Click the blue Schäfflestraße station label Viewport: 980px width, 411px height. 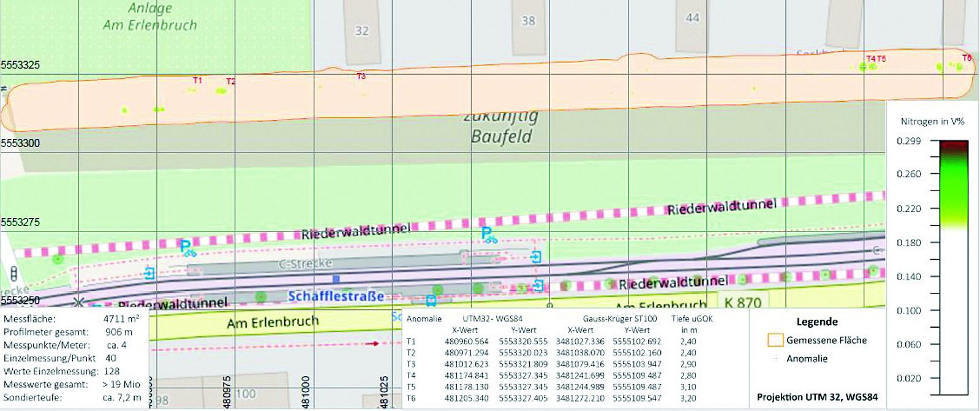pyautogui.click(x=336, y=296)
